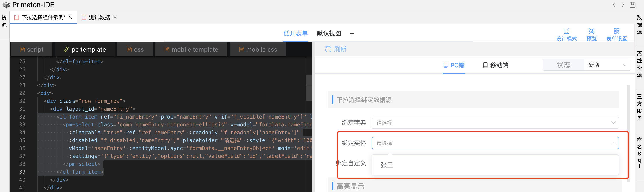Open the preview eye icon

591,31
